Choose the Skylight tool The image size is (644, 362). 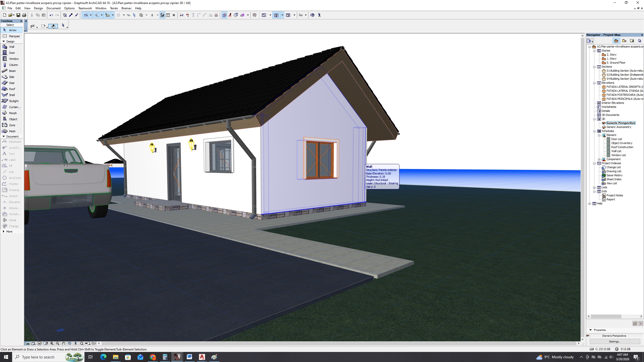[x=14, y=101]
